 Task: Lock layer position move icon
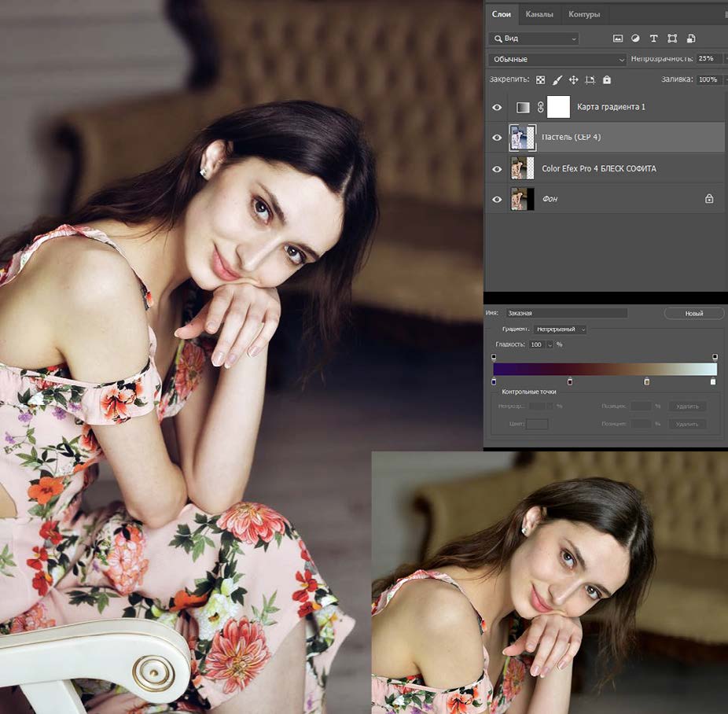click(573, 80)
